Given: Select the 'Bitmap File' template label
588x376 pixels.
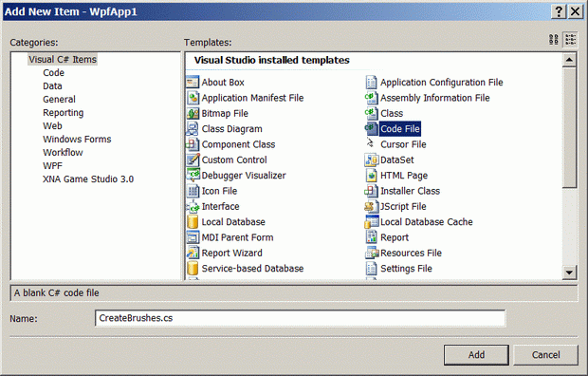Looking at the screenshot, I should pyautogui.click(x=225, y=113).
